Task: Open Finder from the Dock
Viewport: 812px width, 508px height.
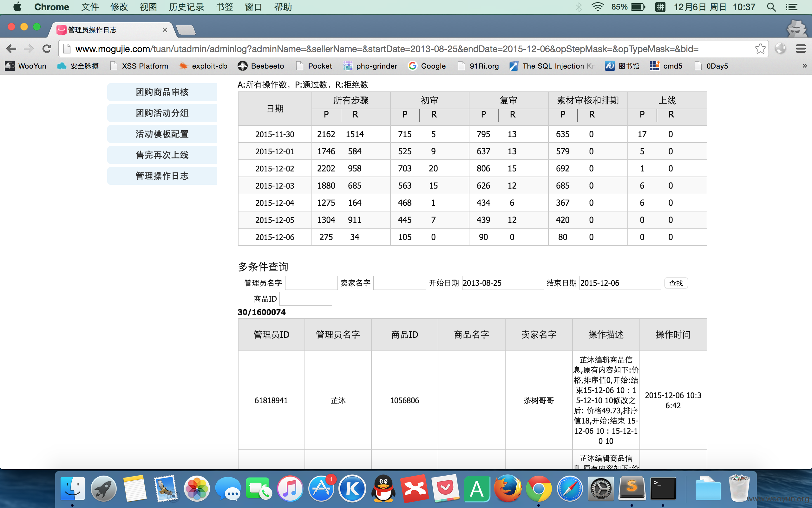Action: pos(72,488)
